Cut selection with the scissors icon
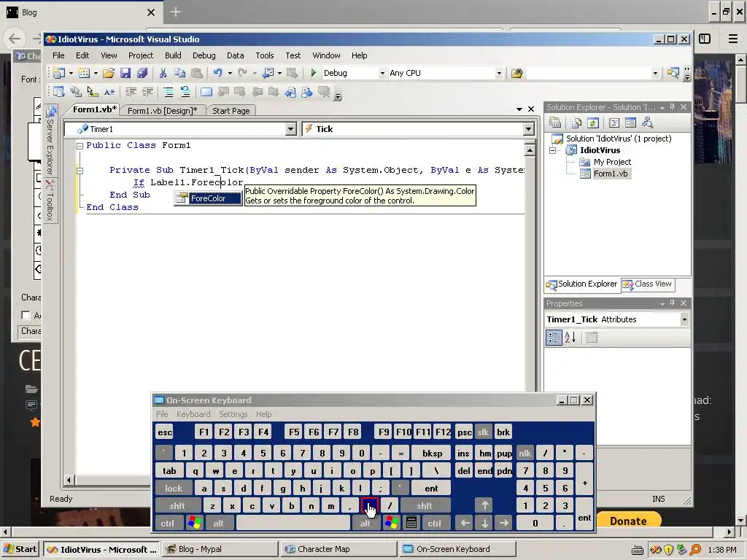The width and height of the screenshot is (747, 560). 163,73
